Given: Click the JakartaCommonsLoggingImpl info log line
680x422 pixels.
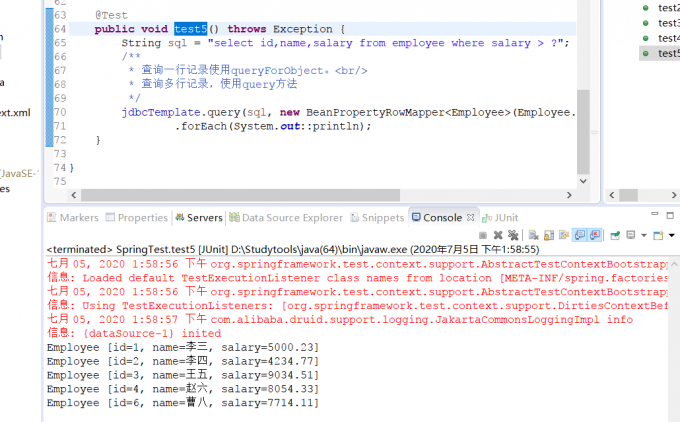Looking at the screenshot, I should 340,320.
